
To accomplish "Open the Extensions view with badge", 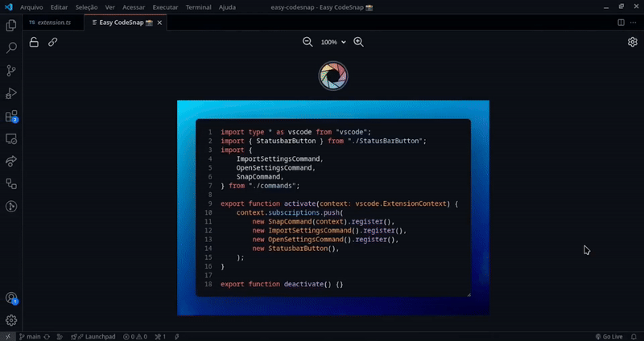I will pyautogui.click(x=11, y=117).
